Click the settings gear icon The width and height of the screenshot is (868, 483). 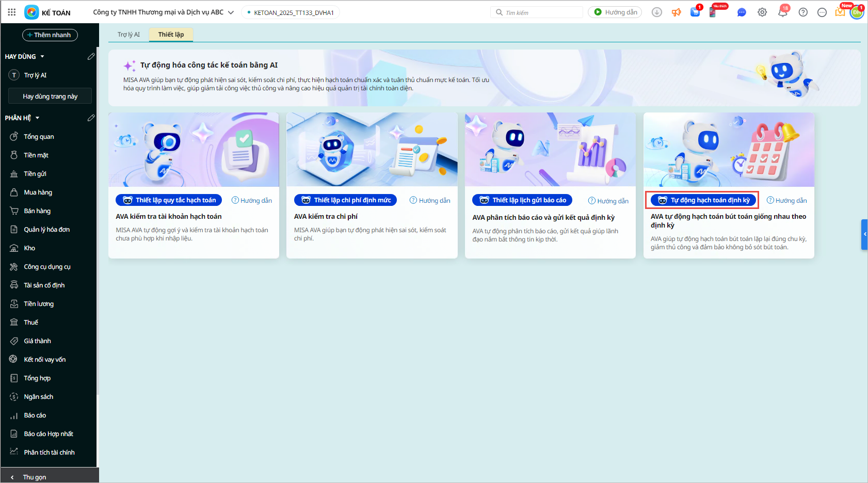[x=762, y=12]
